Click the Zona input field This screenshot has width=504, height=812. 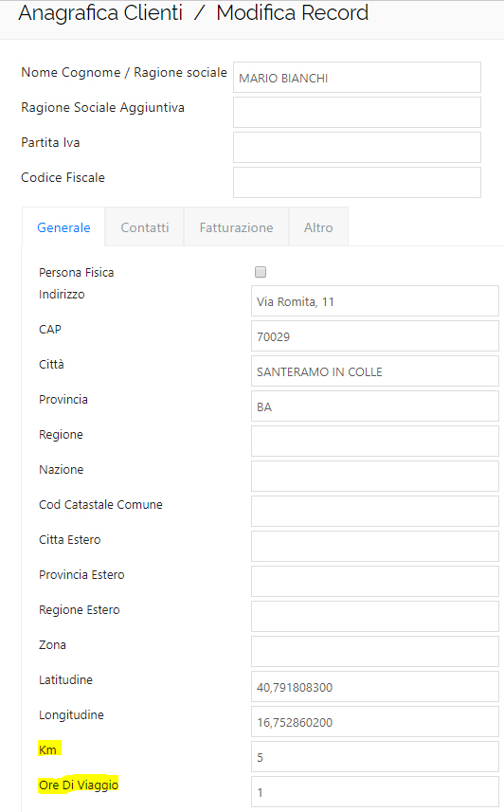(375, 652)
